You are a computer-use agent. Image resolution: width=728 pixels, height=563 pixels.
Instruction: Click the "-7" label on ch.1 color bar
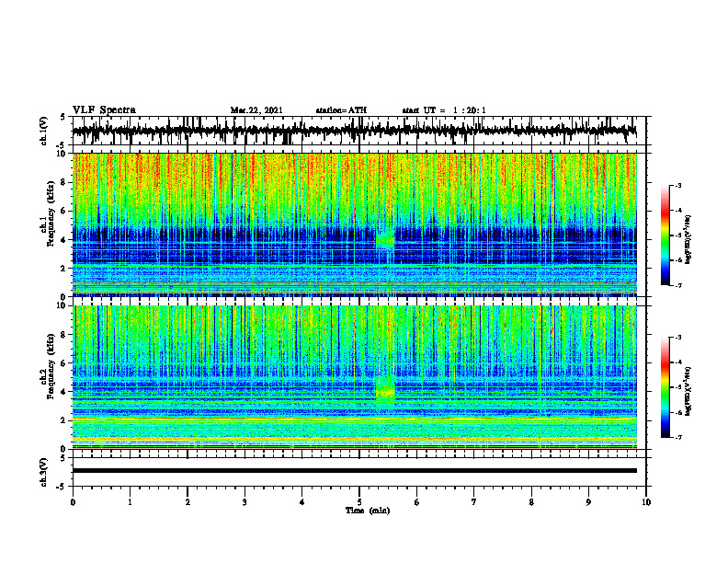tap(677, 285)
